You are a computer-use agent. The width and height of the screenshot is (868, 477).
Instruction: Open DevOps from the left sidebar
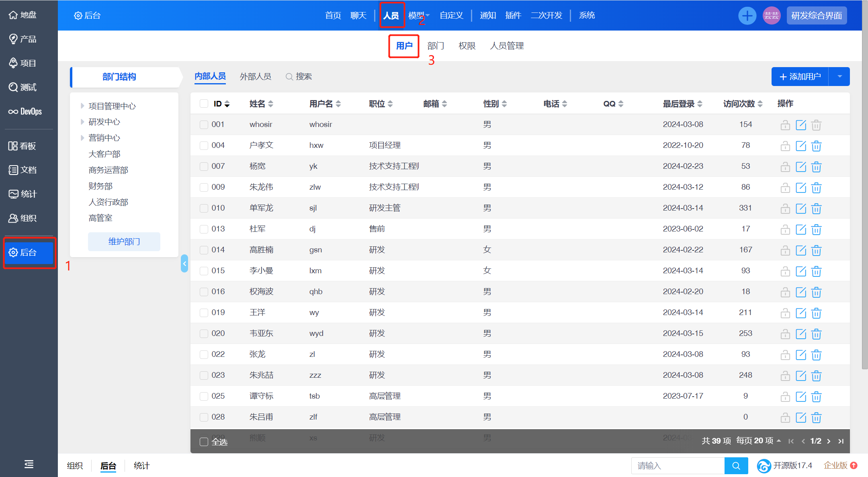[x=25, y=111]
